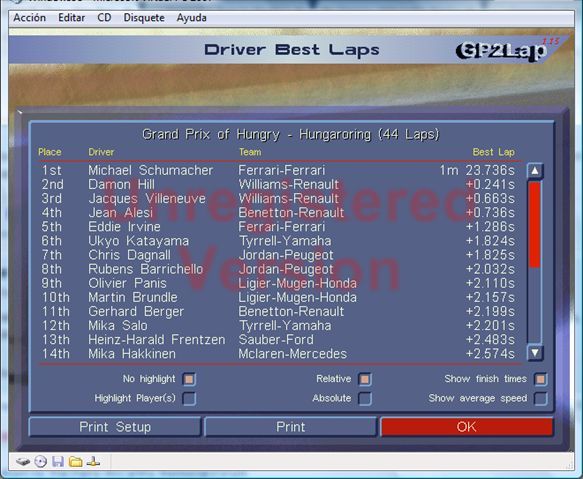Select the Chris Dagnall row
Screen dimensions: 583x479
(278, 255)
